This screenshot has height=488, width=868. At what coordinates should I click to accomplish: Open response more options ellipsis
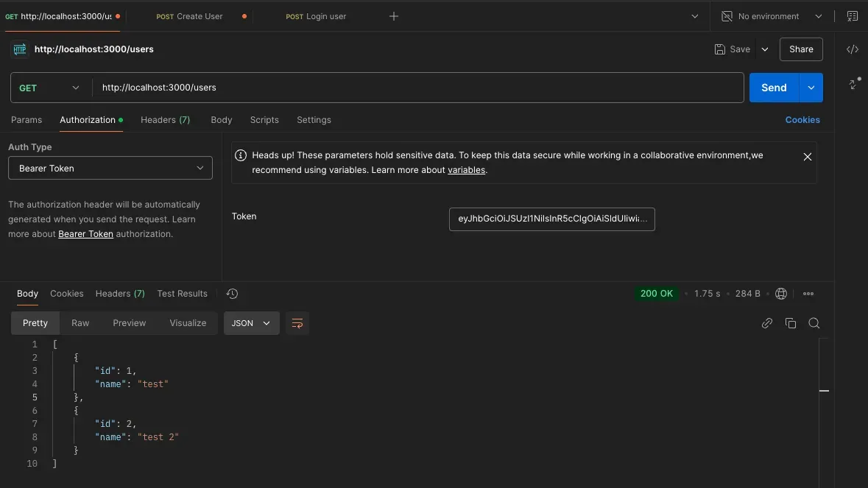(x=808, y=294)
